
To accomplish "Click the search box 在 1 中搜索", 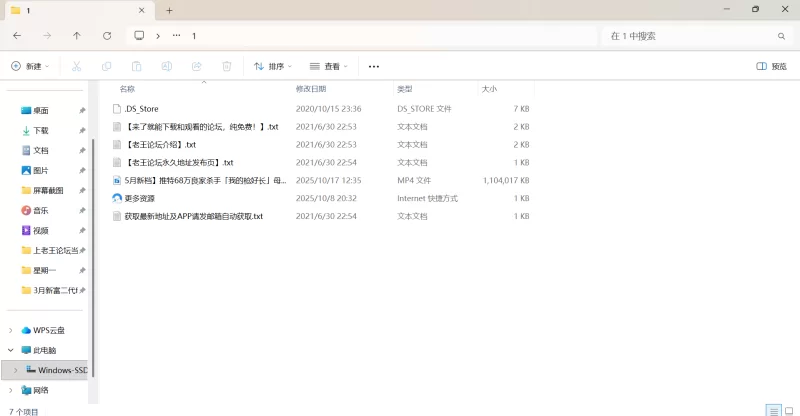I will click(x=690, y=35).
